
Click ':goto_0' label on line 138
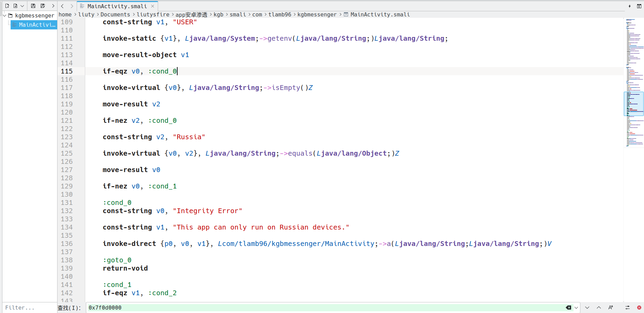pos(117,260)
